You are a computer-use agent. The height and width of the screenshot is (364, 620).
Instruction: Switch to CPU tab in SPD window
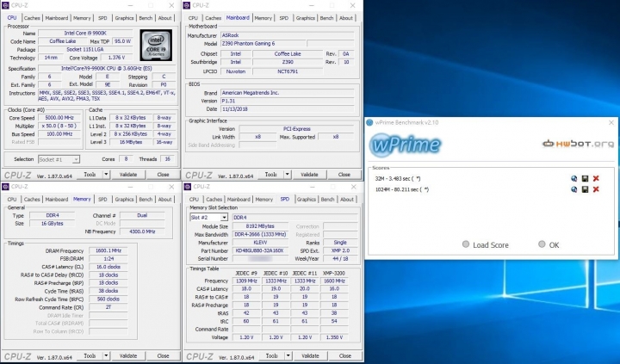(194, 200)
